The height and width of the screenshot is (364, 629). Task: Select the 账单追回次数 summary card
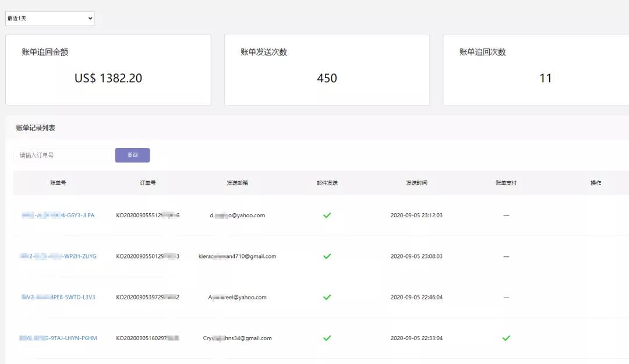point(536,70)
